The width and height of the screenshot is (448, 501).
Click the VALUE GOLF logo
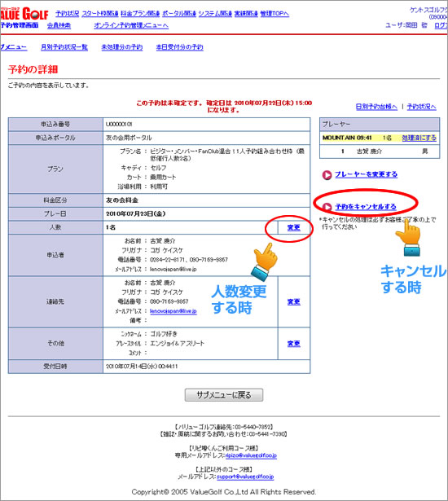(24, 14)
